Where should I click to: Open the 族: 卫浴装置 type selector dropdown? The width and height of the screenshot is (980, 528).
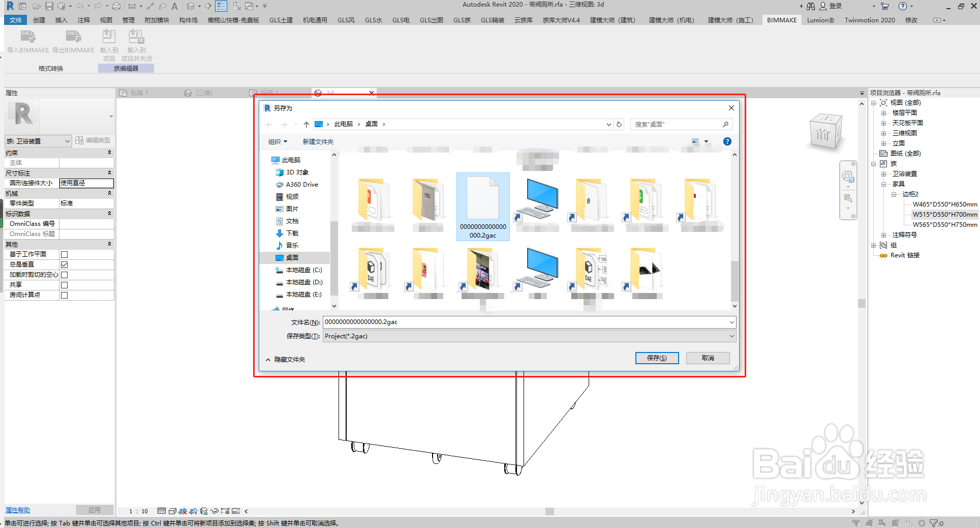point(38,141)
